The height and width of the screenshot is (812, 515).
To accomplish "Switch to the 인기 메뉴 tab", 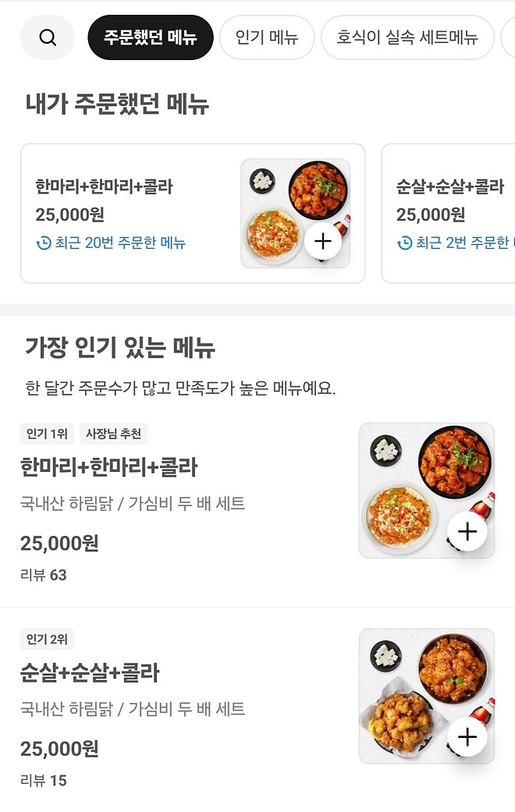I will [x=267, y=37].
